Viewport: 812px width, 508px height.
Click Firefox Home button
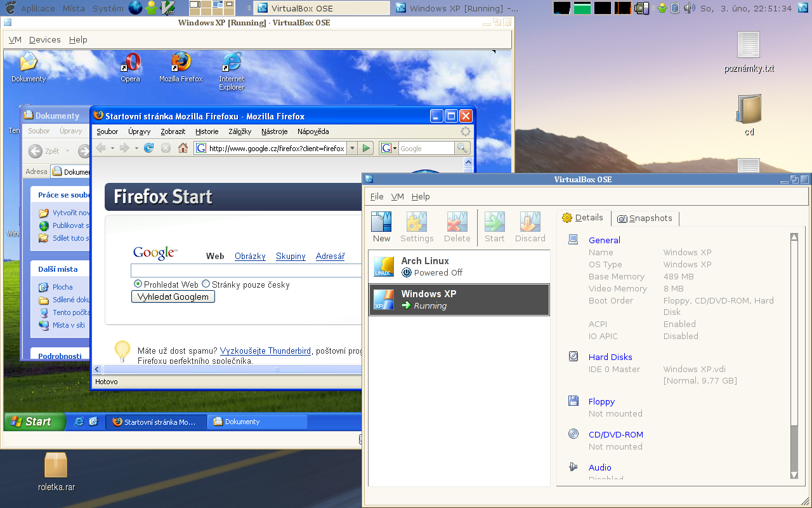(183, 148)
